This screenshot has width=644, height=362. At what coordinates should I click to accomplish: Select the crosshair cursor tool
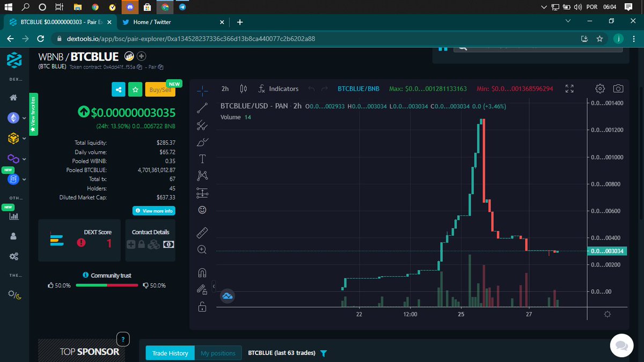pyautogui.click(x=202, y=91)
